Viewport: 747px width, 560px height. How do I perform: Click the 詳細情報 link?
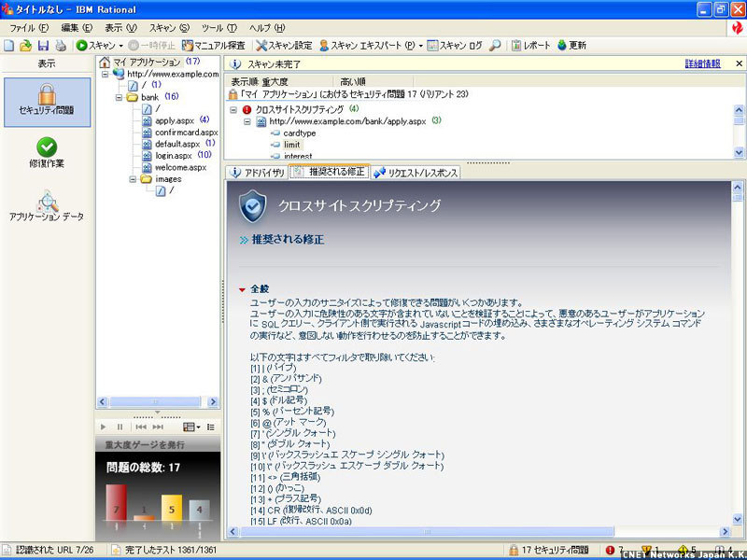[x=702, y=64]
